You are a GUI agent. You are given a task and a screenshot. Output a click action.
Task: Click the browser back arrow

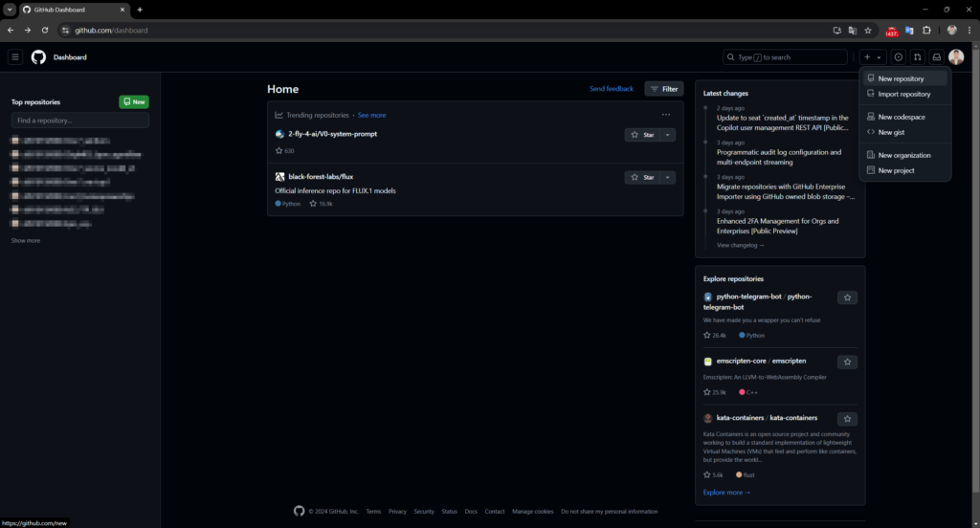11,30
